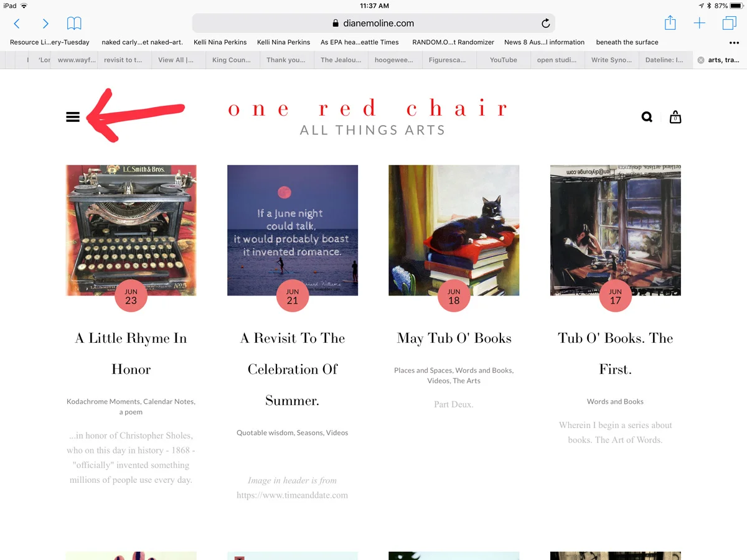Open the black cat on books thumbnail
Screen dimensions: 747x560
[x=454, y=230]
